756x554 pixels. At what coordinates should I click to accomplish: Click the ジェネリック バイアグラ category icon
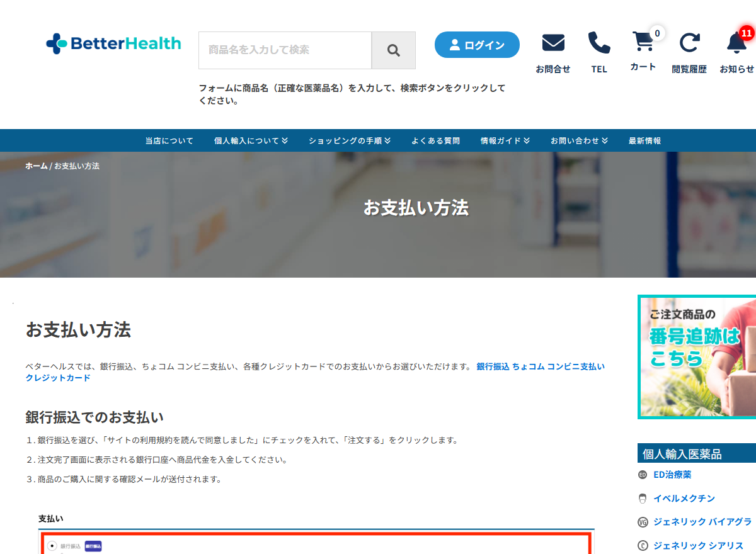pyautogui.click(x=643, y=522)
